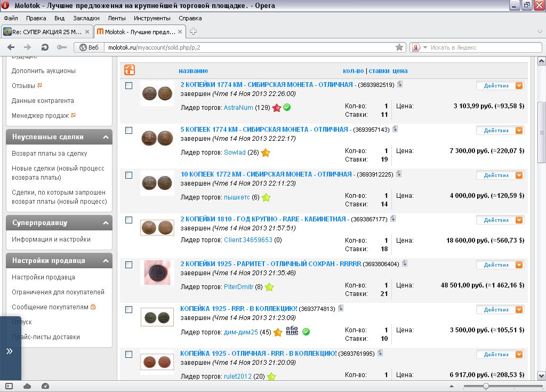Screen dimensions: 546x392
Task: Tick the checkbox for 2 КОПЕЙКИ 1925 РАРИТЕТ
Action: coord(129,265)
